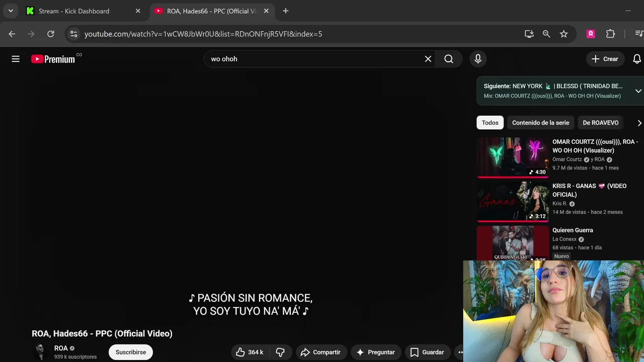View site information icon in address bar
The image size is (644, 362).
(x=74, y=34)
